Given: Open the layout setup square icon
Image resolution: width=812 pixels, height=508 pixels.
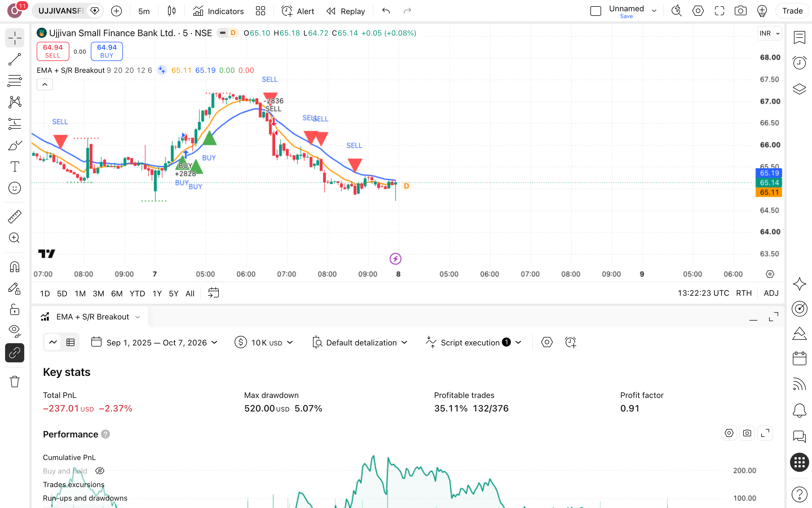Looking at the screenshot, I should [595, 11].
